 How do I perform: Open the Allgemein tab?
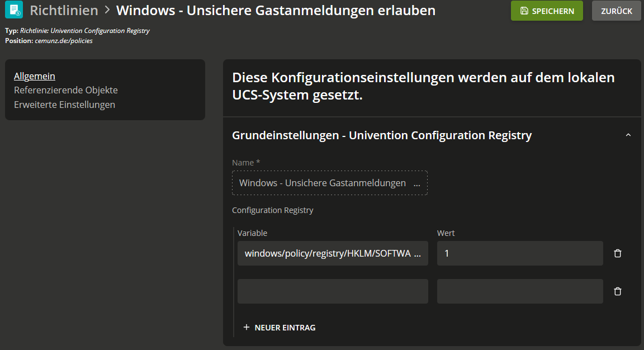tap(35, 76)
